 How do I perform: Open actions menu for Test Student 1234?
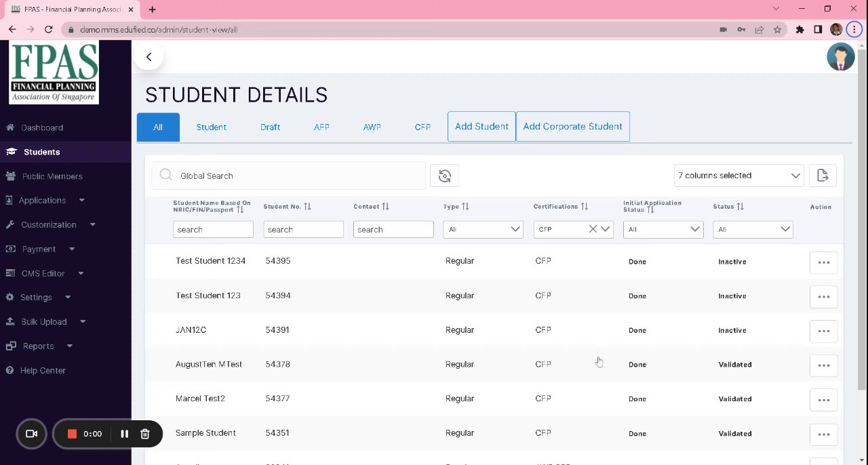click(824, 262)
